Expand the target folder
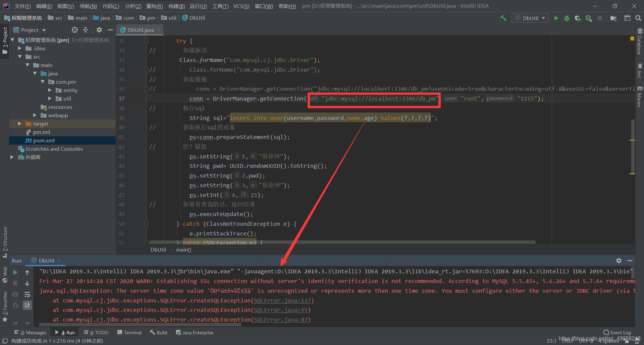Image resolution: width=644 pixels, height=345 pixels. point(20,124)
